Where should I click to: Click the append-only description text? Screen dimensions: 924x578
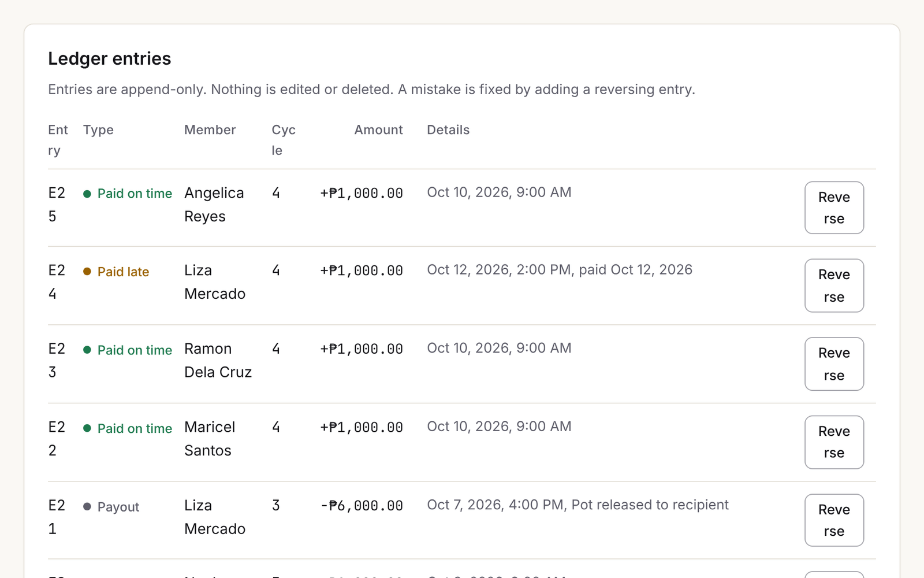click(x=371, y=90)
